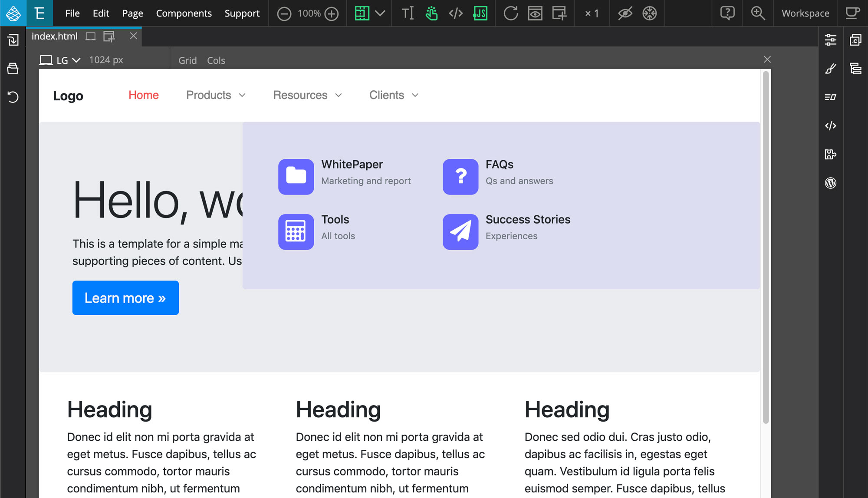
Task: Click the Qs and answers subtitle
Action: [519, 181]
